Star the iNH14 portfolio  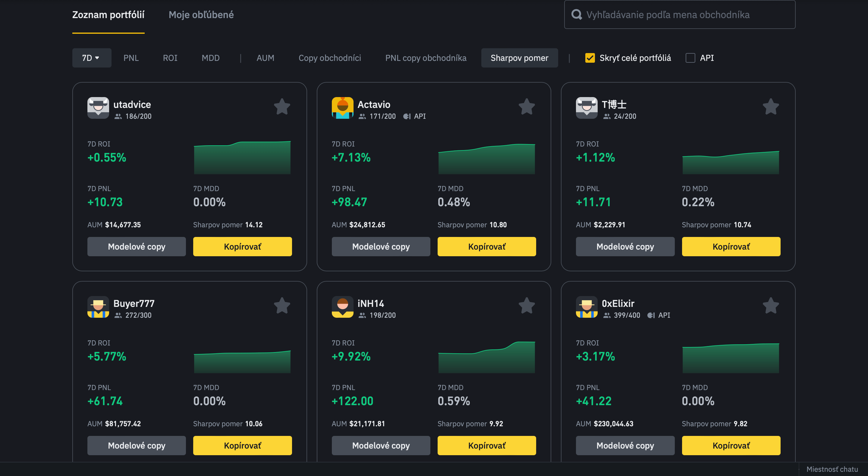pos(526,306)
